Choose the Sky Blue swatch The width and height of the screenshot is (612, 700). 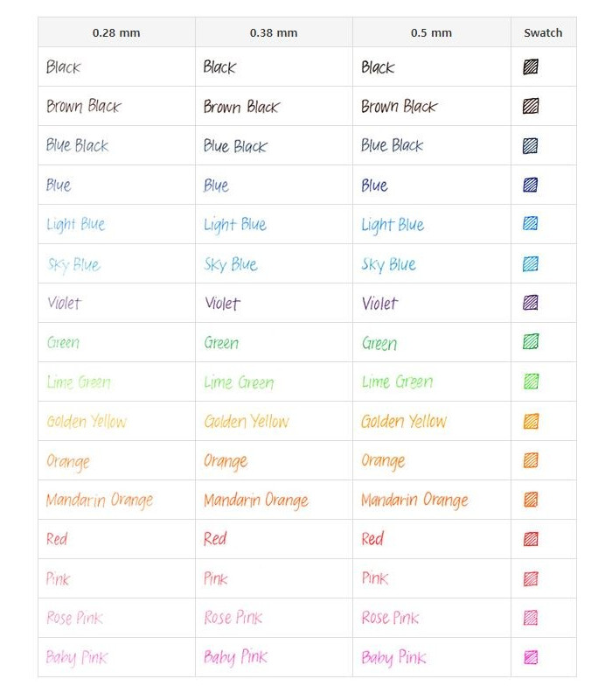(531, 264)
